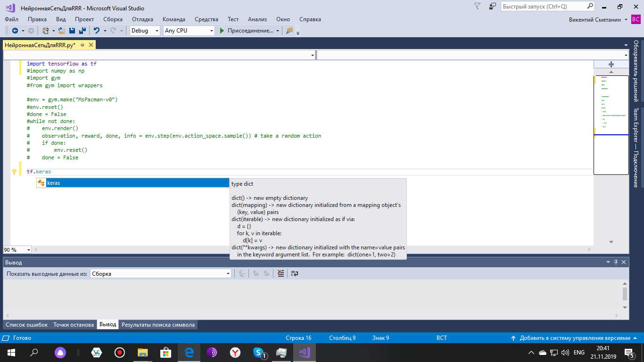
Task: Click the Navigate Backward arrow icon
Action: click(15, 31)
